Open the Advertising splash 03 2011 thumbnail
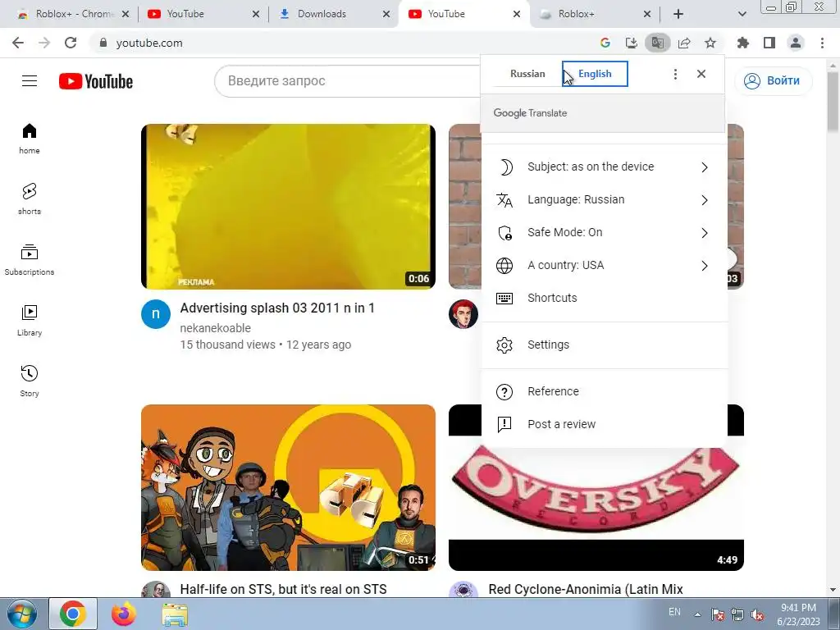 click(x=288, y=207)
